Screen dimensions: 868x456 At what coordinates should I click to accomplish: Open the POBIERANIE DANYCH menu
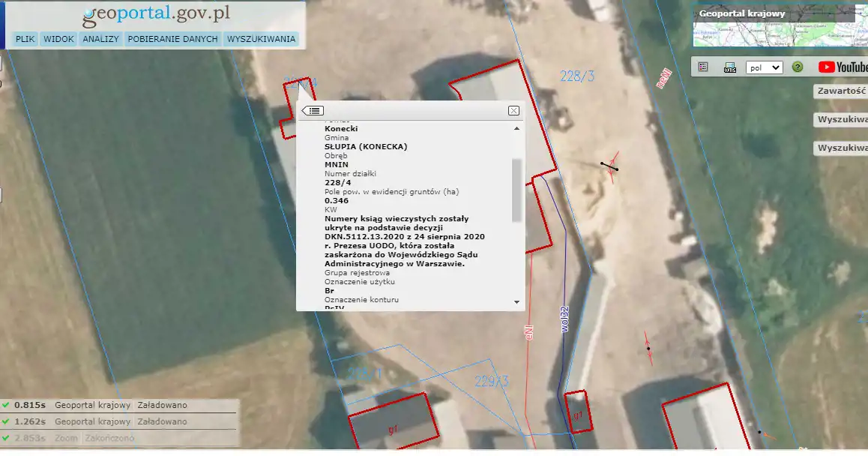(172, 39)
